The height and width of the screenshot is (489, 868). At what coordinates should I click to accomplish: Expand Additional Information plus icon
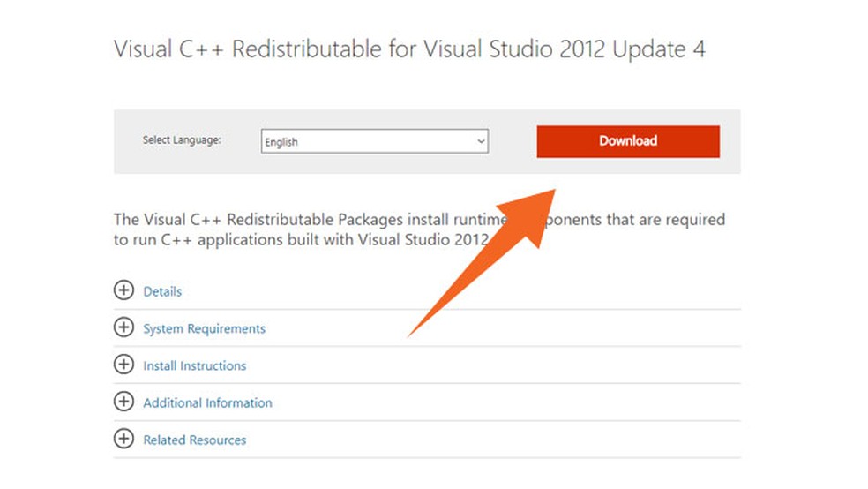[x=124, y=402]
